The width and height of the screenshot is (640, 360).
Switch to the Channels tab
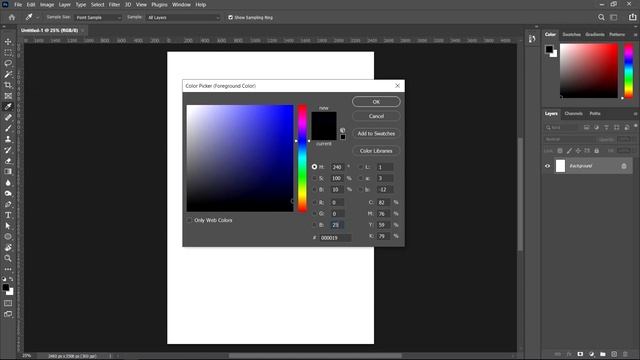(573, 113)
